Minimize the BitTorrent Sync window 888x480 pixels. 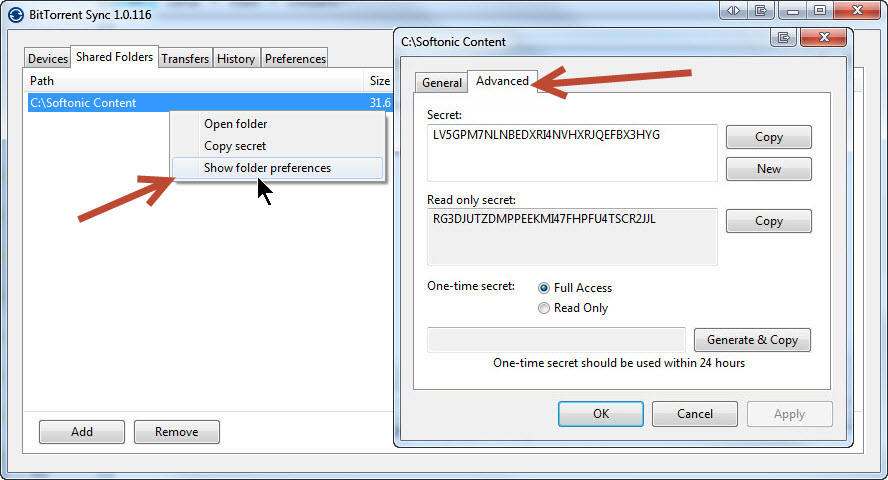[793, 10]
